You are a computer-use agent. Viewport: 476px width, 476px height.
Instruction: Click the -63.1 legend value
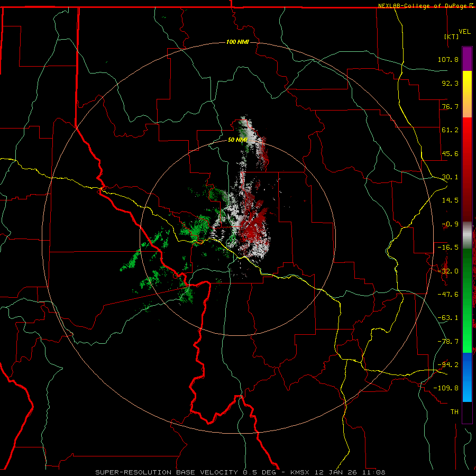point(448,318)
